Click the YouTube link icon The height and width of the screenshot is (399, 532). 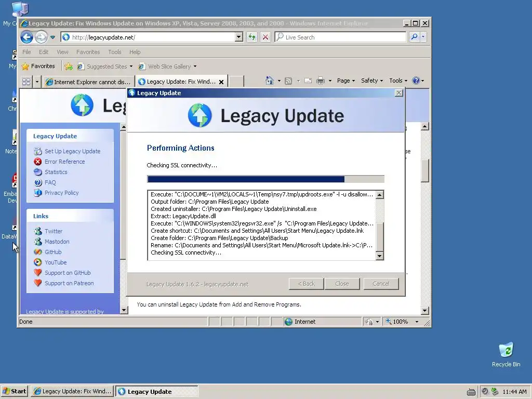37,262
